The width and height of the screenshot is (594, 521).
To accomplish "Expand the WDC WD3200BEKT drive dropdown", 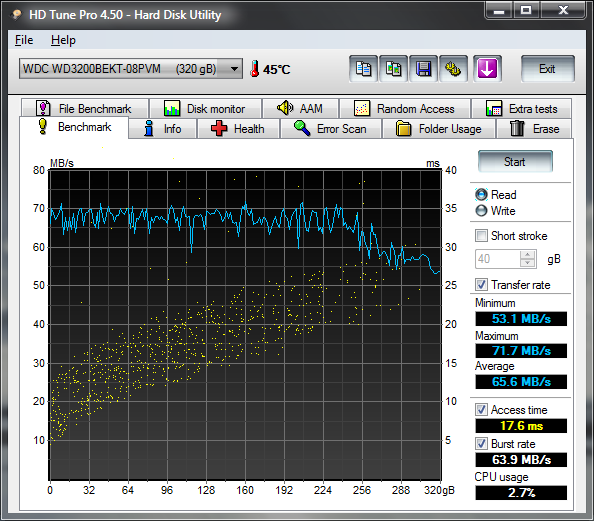I will [234, 69].
